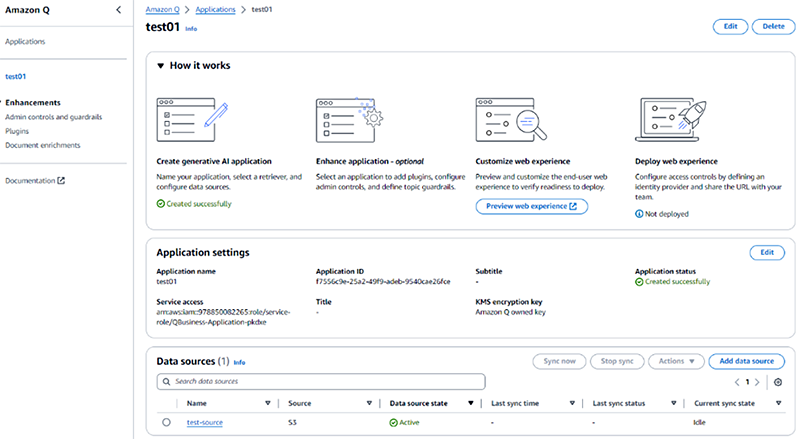The height and width of the screenshot is (439, 800).
Task: Click the top Edit button next to Delete
Action: 730,27
